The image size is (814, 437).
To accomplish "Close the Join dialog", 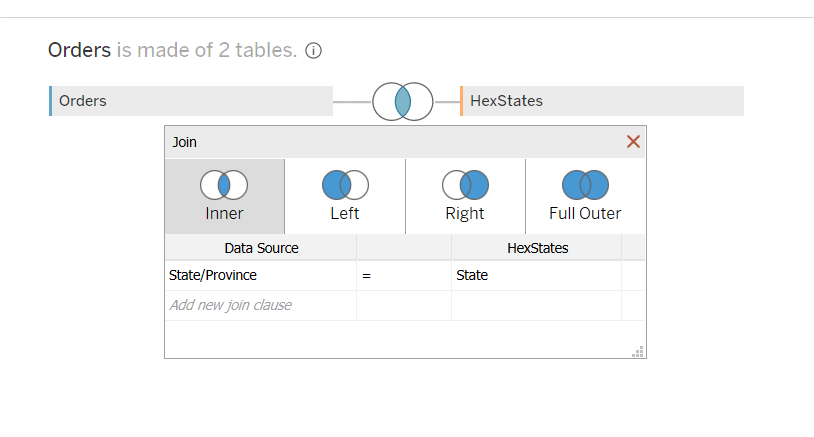I will [633, 142].
